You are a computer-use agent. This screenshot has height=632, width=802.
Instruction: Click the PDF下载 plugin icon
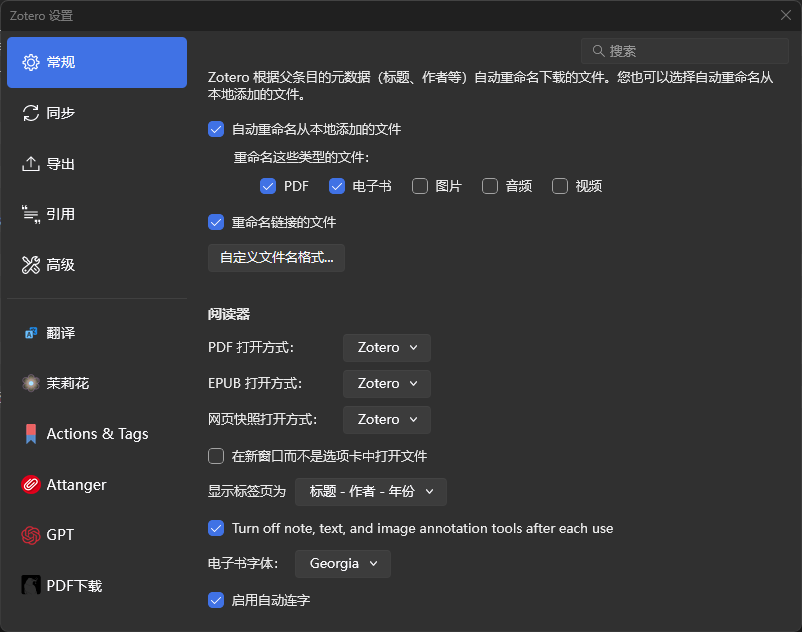tap(31, 585)
